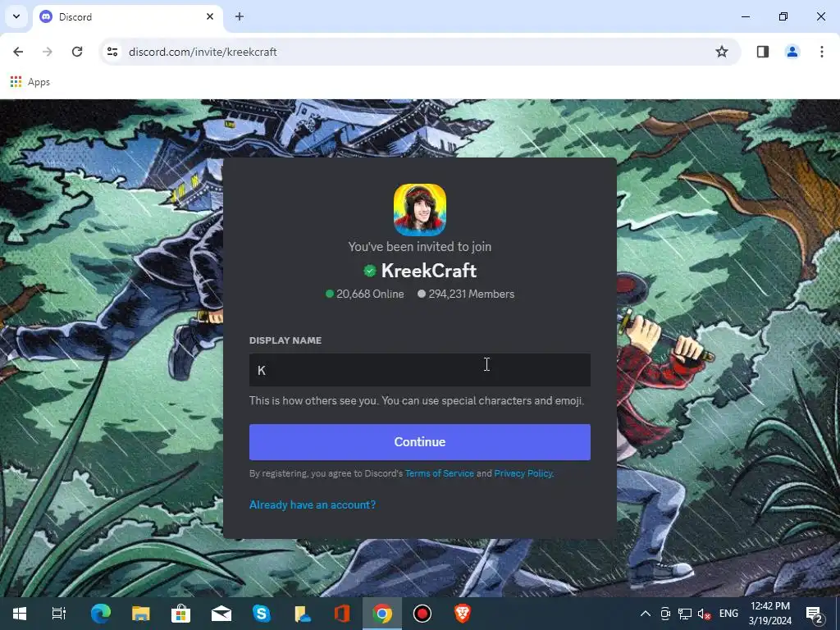The image size is (840, 630).
Task: Open the Chrome profile icon
Action: (x=792, y=52)
